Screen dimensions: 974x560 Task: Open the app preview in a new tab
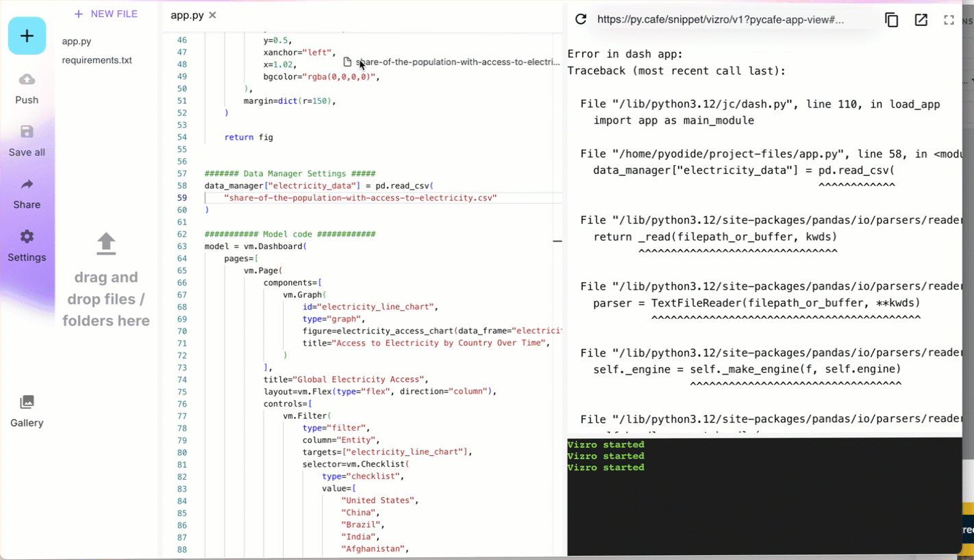(x=921, y=20)
